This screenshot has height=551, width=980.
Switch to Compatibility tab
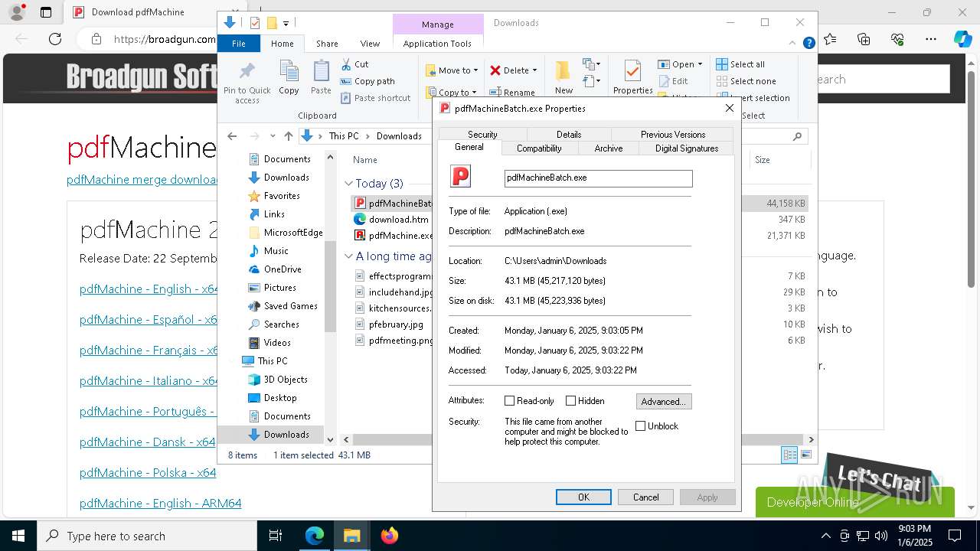pos(539,148)
